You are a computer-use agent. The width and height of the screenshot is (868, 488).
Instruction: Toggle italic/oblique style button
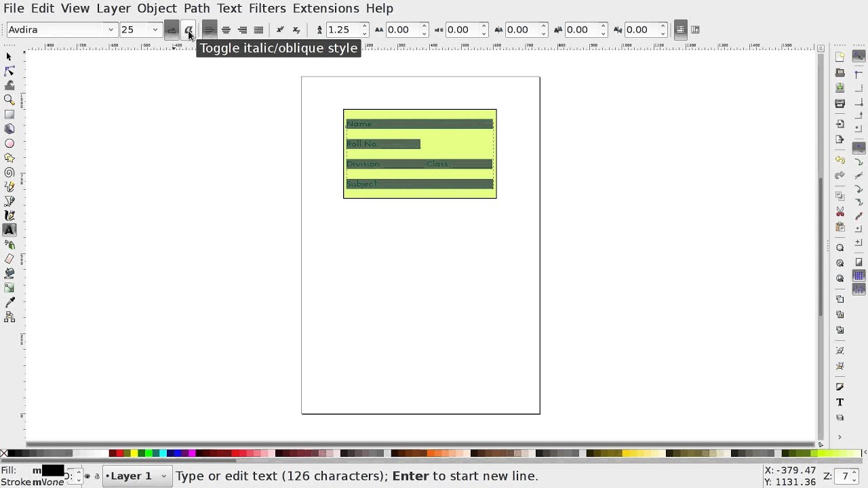tap(189, 30)
